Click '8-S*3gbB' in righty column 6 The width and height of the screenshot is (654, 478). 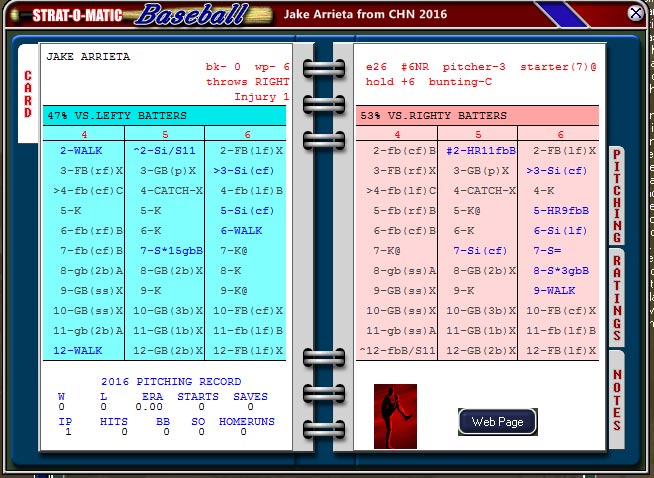[x=561, y=271]
